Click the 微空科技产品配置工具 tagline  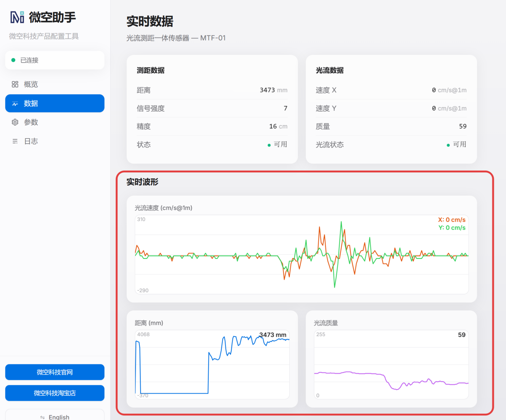(x=44, y=36)
